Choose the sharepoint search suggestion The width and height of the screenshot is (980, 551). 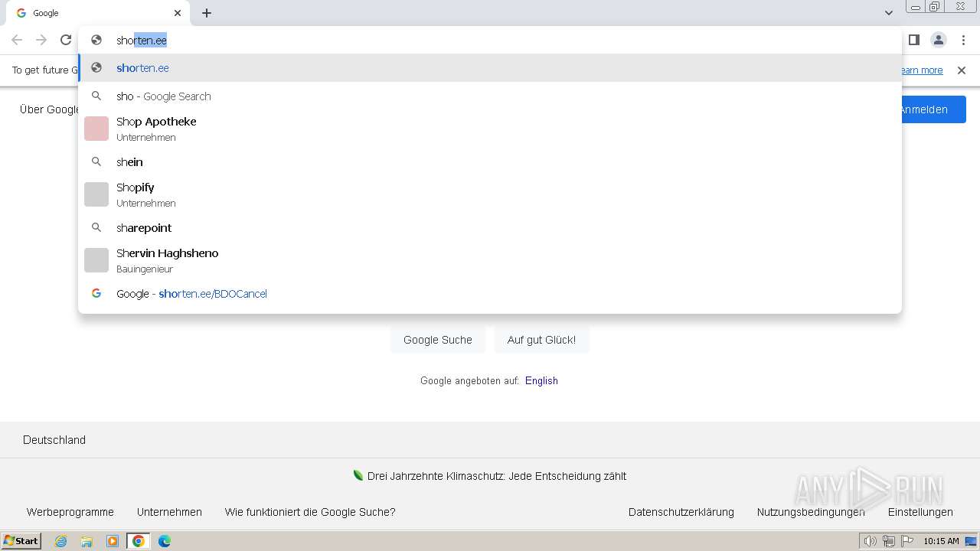(x=490, y=228)
